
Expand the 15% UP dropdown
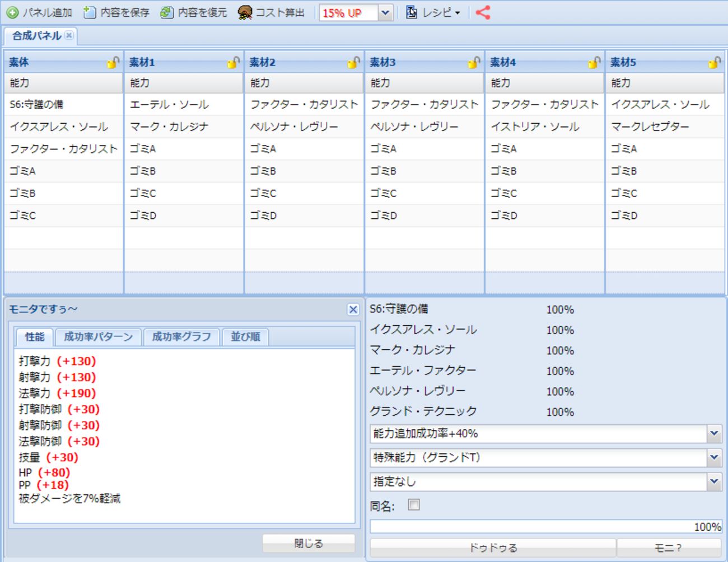click(385, 13)
